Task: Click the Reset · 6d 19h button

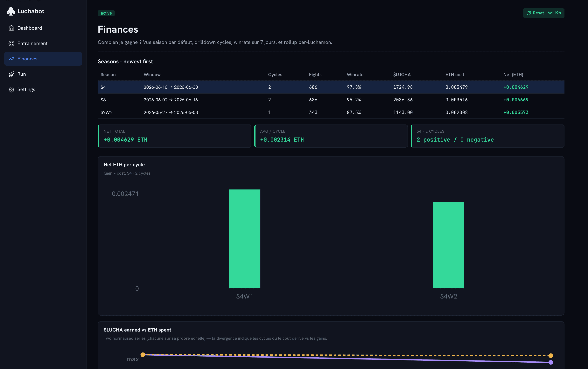Action: click(543, 13)
